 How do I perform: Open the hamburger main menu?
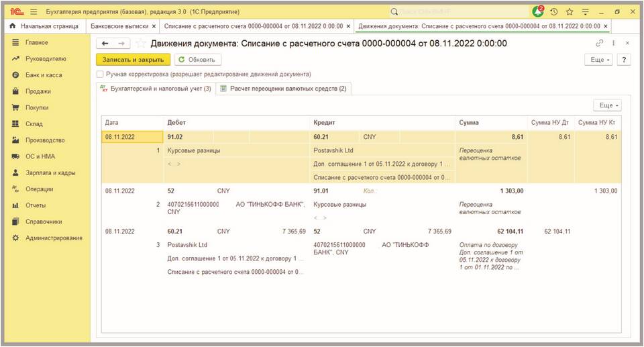(x=34, y=12)
